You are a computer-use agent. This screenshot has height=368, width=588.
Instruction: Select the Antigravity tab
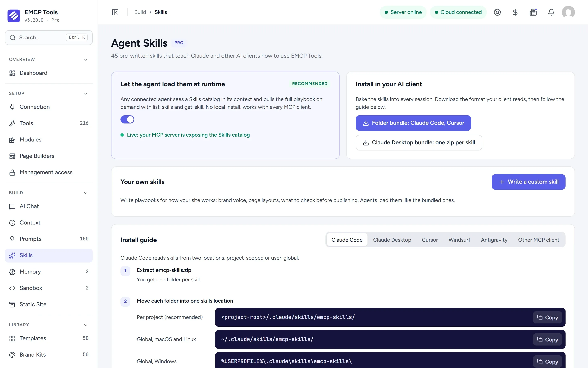point(494,240)
